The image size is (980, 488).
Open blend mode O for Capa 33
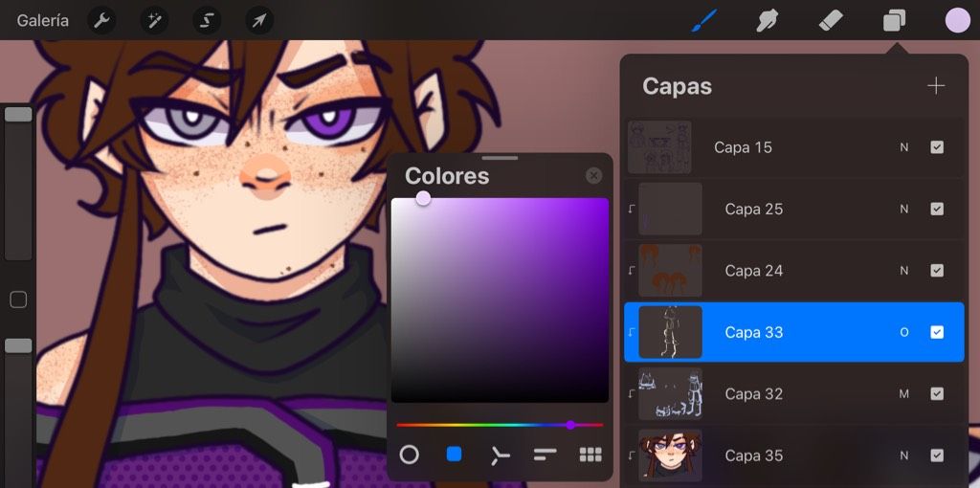click(903, 332)
